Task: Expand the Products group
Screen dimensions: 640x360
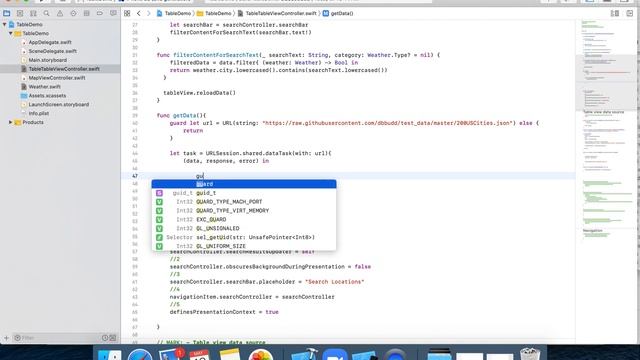Action: click(11, 122)
